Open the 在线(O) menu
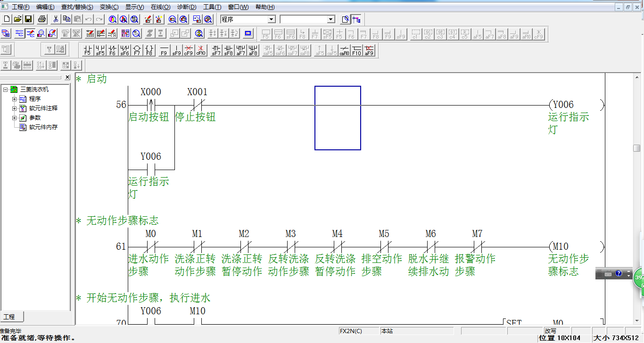 coord(160,7)
